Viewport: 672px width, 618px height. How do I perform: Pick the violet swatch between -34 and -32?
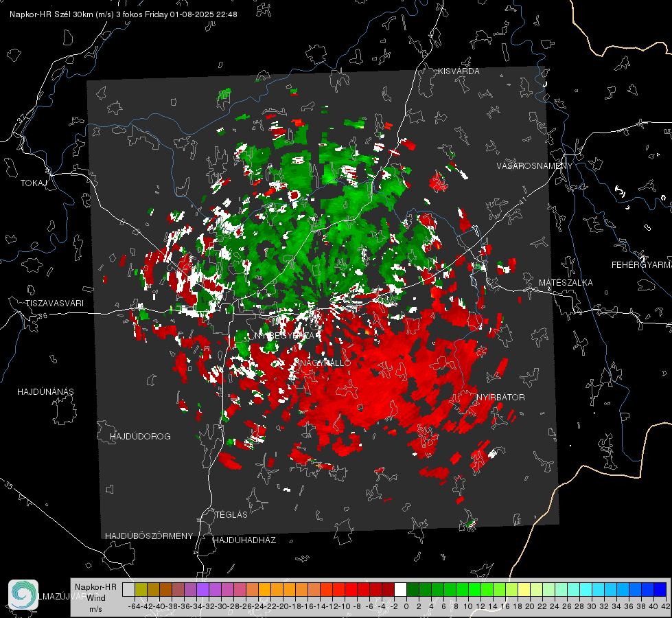coord(202,589)
